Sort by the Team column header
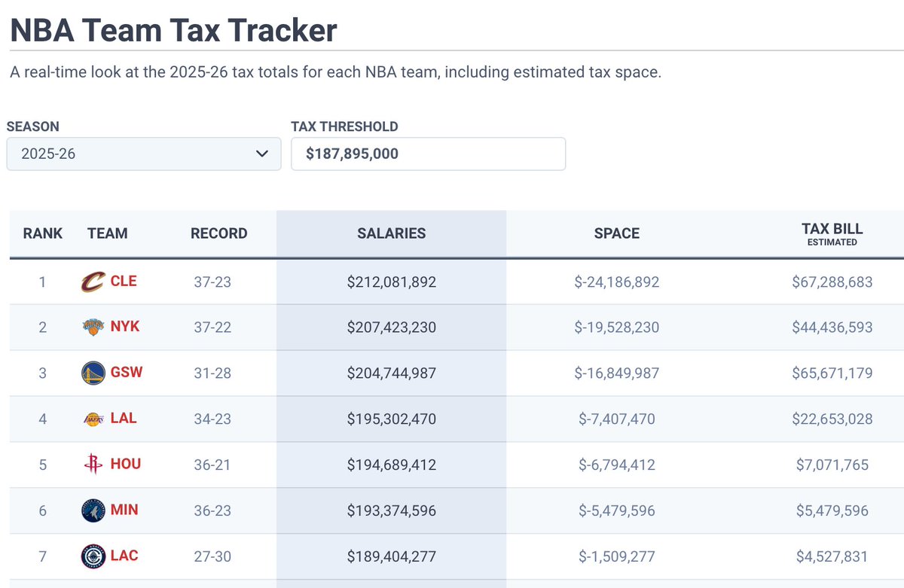This screenshot has width=904, height=588. point(108,233)
